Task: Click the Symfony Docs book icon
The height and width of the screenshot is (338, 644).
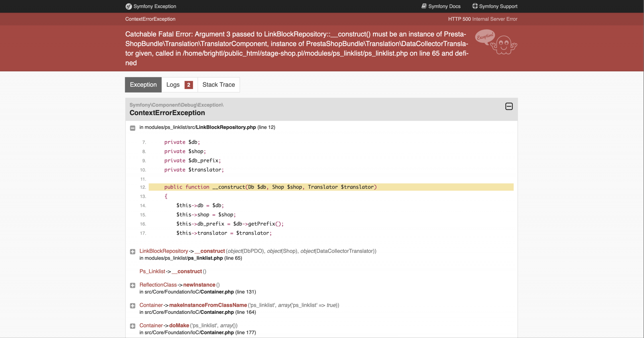Action: [x=424, y=6]
